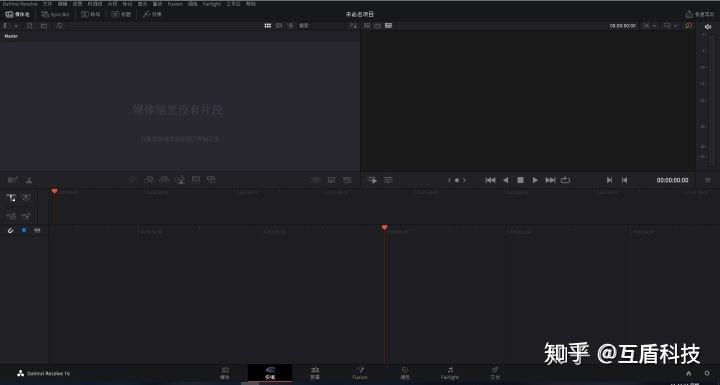Click the Boring Detector icon
This screenshot has width=720, height=385.
pyautogui.click(x=13, y=180)
